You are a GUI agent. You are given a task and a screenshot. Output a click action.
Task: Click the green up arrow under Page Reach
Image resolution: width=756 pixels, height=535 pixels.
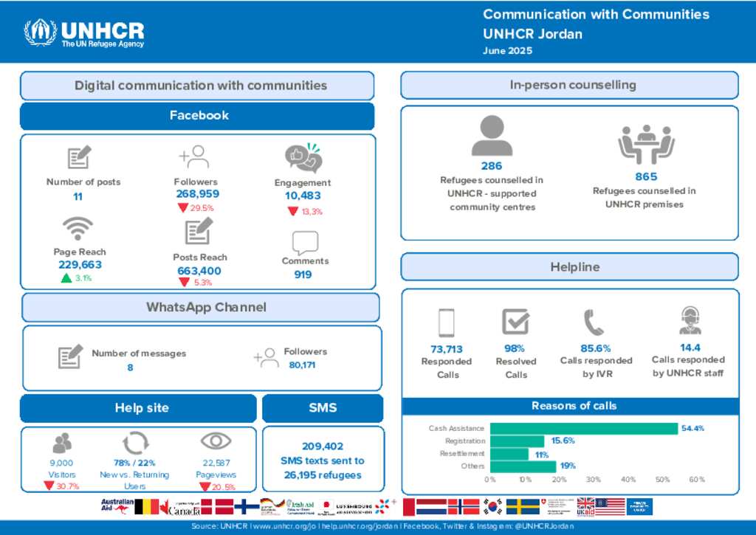coord(66,278)
